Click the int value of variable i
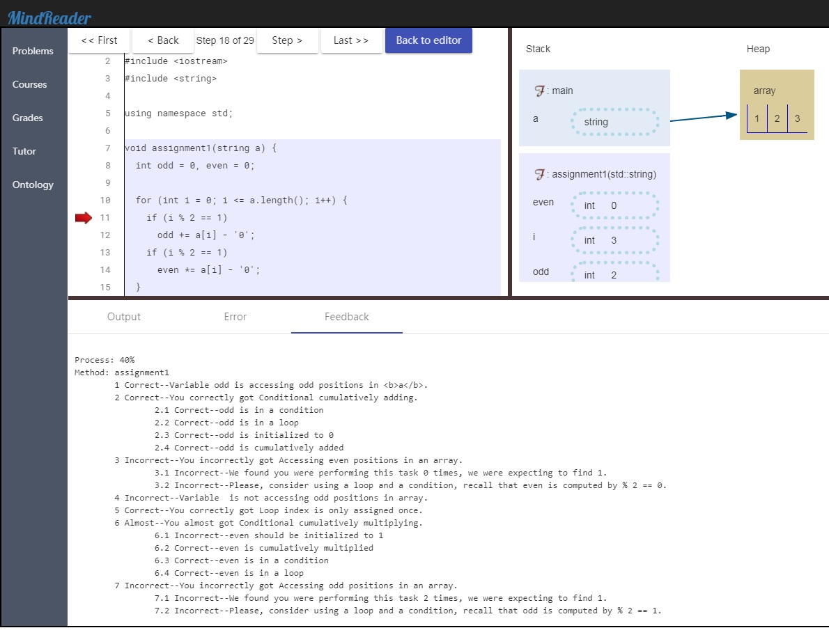The width and height of the screenshot is (829, 644). coord(614,240)
